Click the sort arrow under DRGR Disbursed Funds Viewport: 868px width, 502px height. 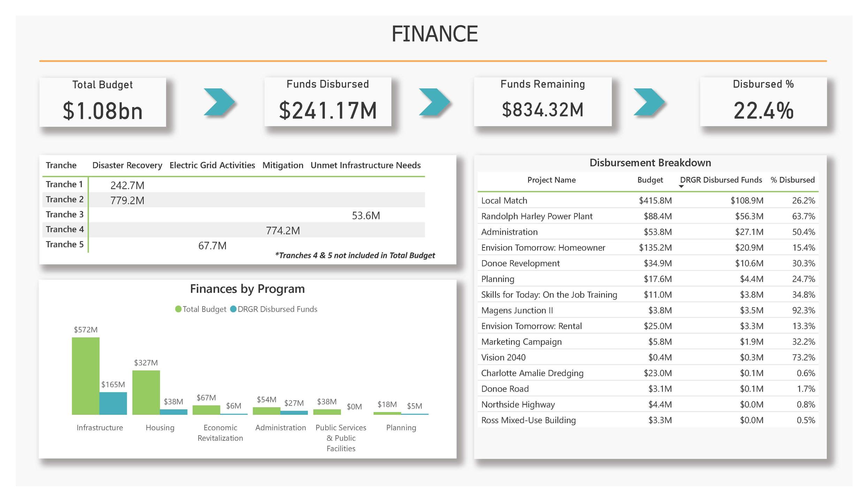[681, 187]
